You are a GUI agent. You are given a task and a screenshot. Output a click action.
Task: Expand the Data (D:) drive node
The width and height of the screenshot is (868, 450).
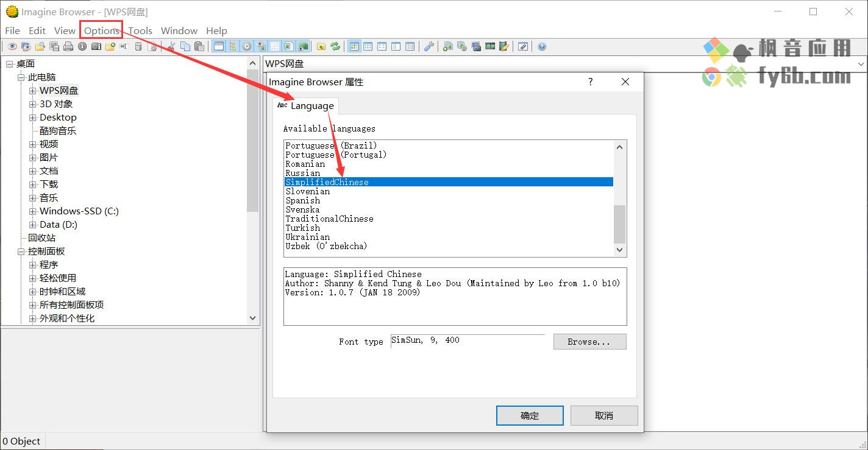tap(33, 225)
